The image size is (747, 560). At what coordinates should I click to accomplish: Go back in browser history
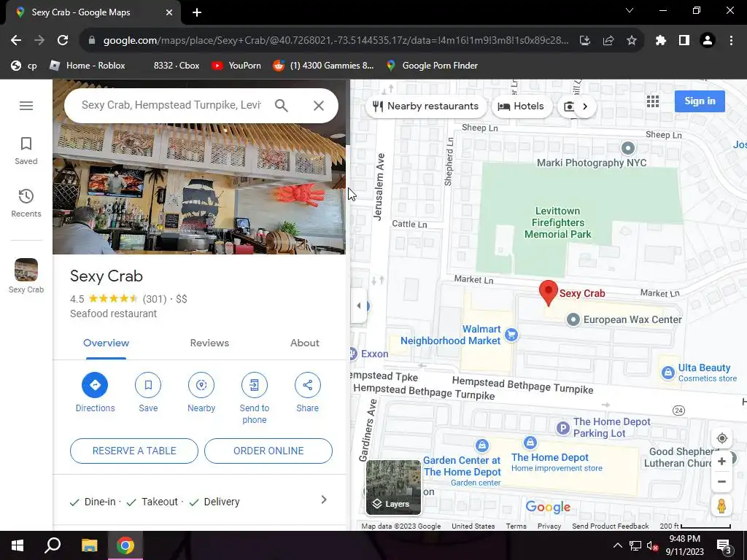point(16,41)
